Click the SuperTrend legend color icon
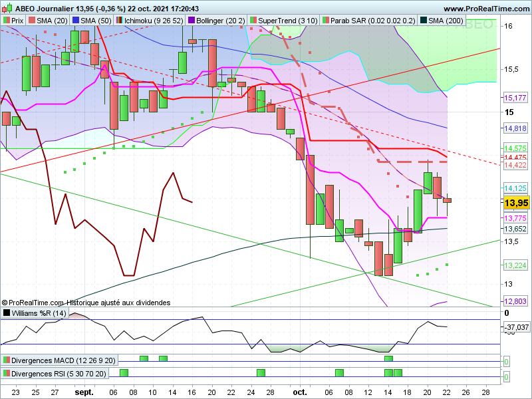532x399 pixels. (x=253, y=21)
